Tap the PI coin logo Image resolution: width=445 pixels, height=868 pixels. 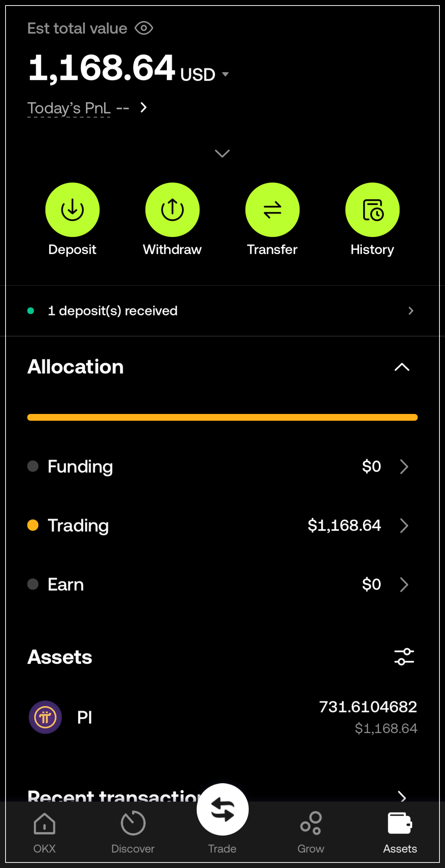pos(45,717)
